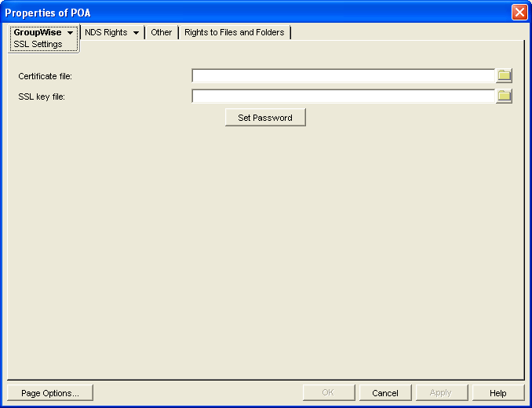Switch to Rights to Files and Folders tab
The image size is (532, 408).
point(235,32)
